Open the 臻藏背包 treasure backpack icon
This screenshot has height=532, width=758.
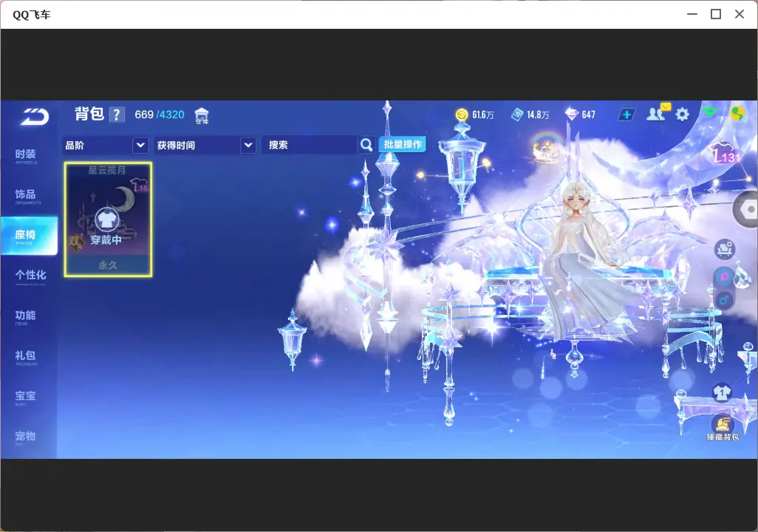[723, 428]
